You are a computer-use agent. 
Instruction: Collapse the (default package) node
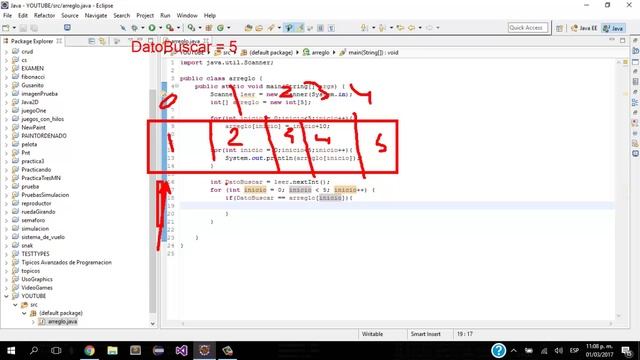pyautogui.click(x=24, y=313)
